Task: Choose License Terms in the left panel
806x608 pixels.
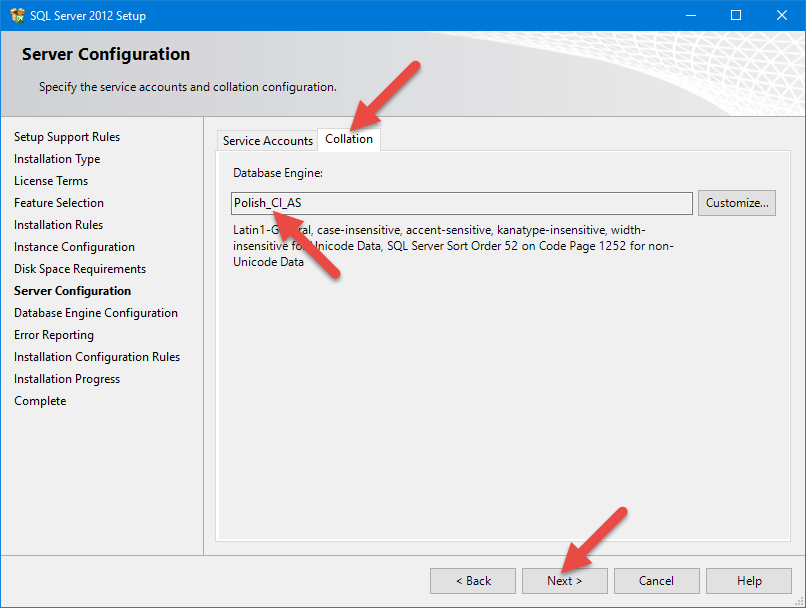Action: (x=51, y=181)
